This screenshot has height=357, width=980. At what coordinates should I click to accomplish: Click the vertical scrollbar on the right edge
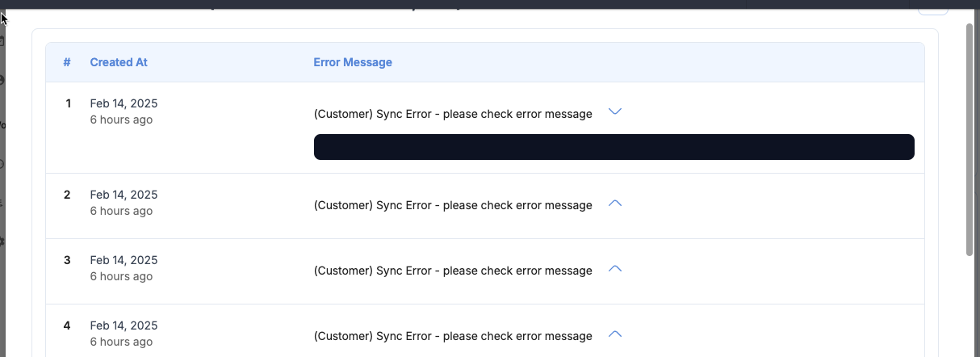point(970,137)
